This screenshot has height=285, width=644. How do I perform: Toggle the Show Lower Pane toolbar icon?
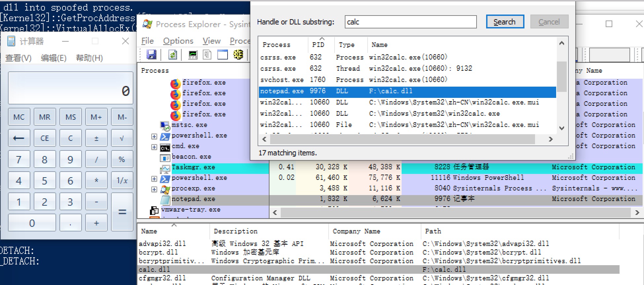tap(223, 55)
